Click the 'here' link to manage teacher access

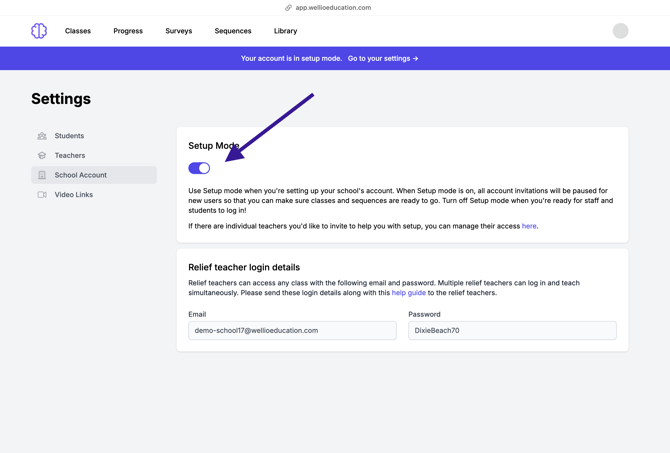click(529, 226)
